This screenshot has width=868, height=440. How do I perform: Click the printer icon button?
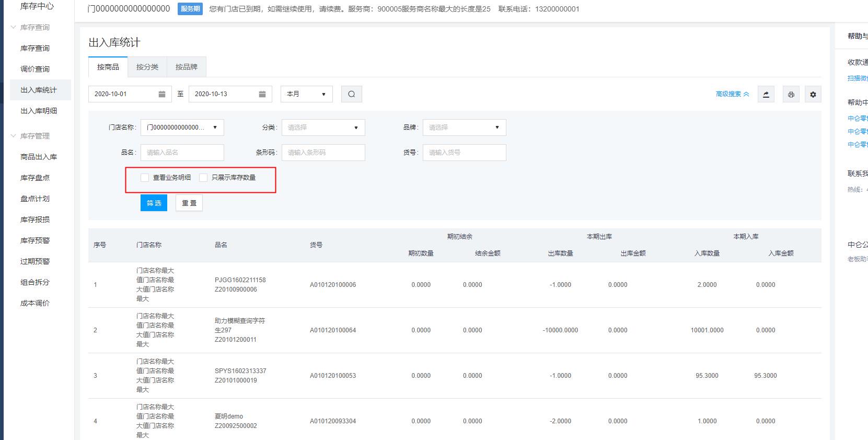pyautogui.click(x=791, y=94)
